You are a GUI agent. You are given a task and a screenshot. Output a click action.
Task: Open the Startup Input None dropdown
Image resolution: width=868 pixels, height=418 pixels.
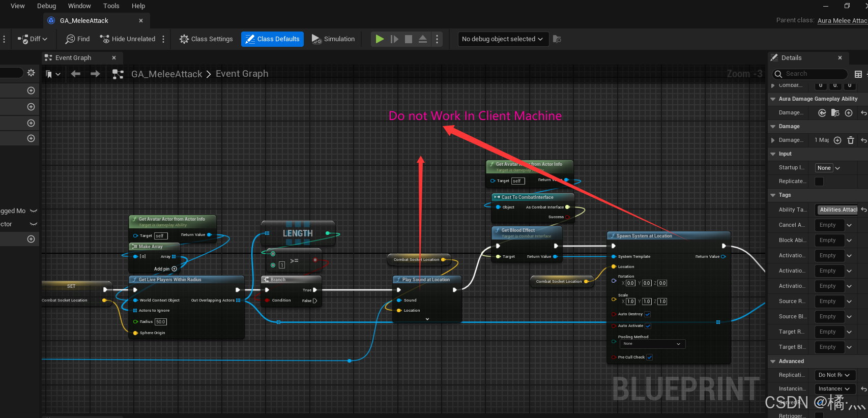[x=828, y=168]
